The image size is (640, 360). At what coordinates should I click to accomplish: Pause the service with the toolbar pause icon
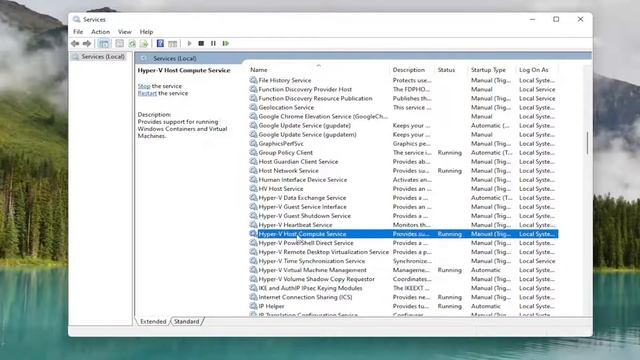pyautogui.click(x=213, y=43)
